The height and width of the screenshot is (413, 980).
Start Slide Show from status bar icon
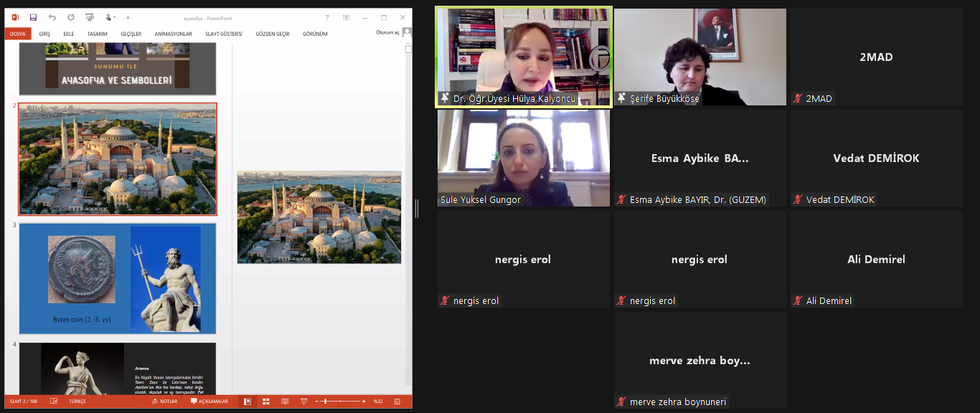303,402
